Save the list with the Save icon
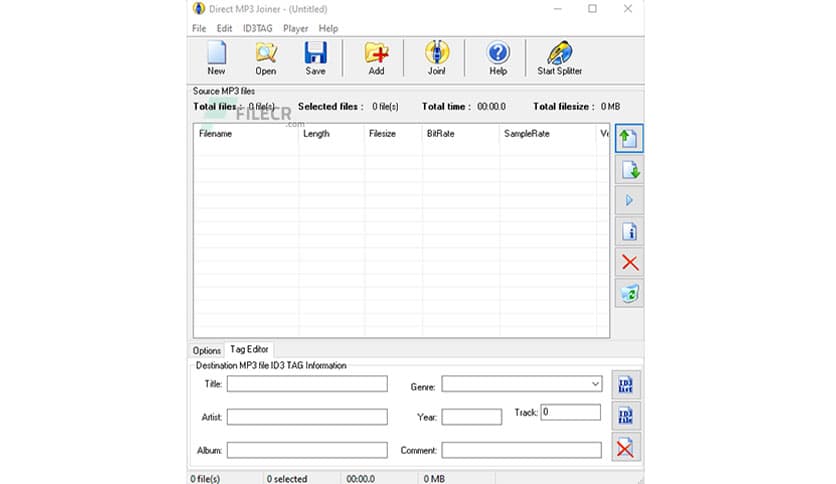This screenshot has height=484, width=836. click(315, 58)
